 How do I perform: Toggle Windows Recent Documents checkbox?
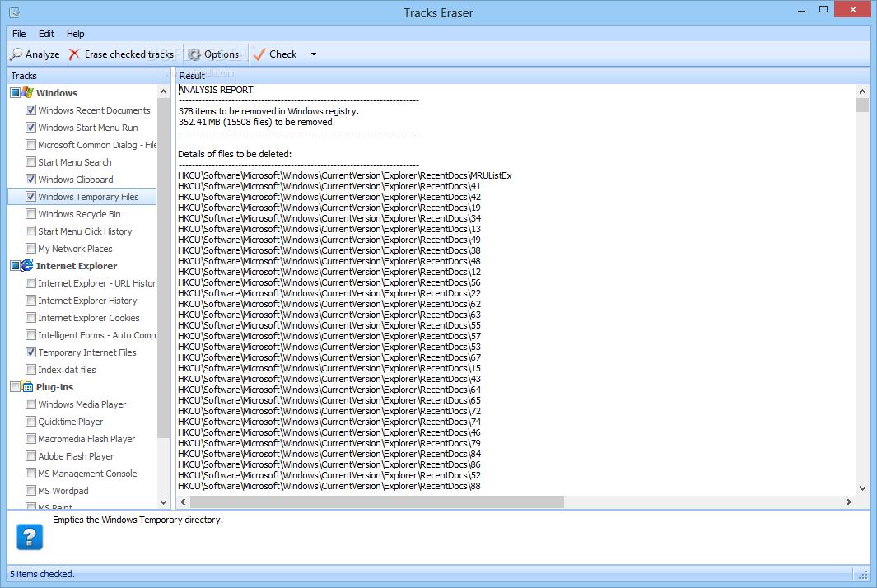[x=30, y=110]
